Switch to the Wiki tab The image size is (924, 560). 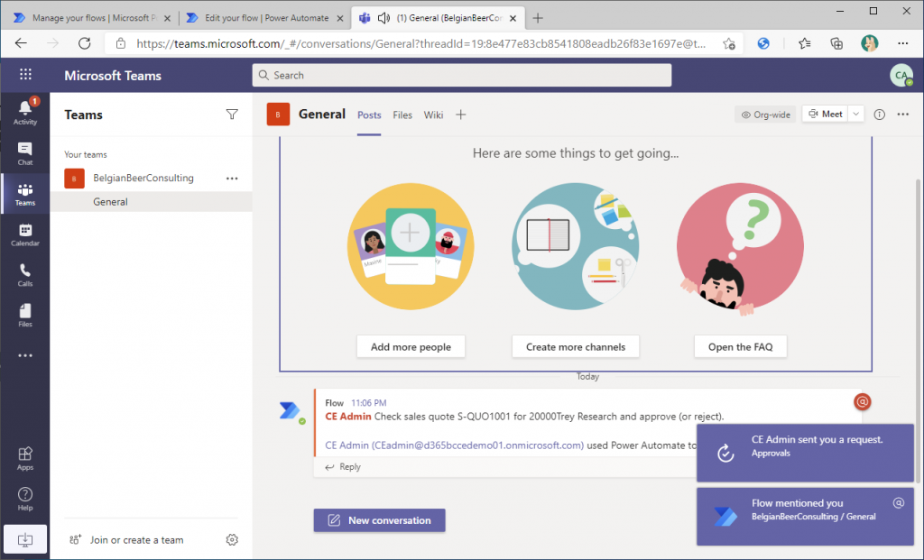(433, 115)
